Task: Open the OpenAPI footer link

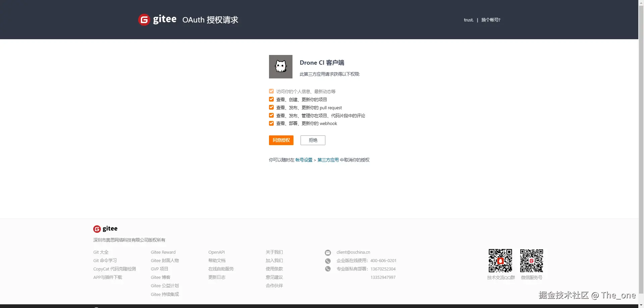Action: click(217, 252)
